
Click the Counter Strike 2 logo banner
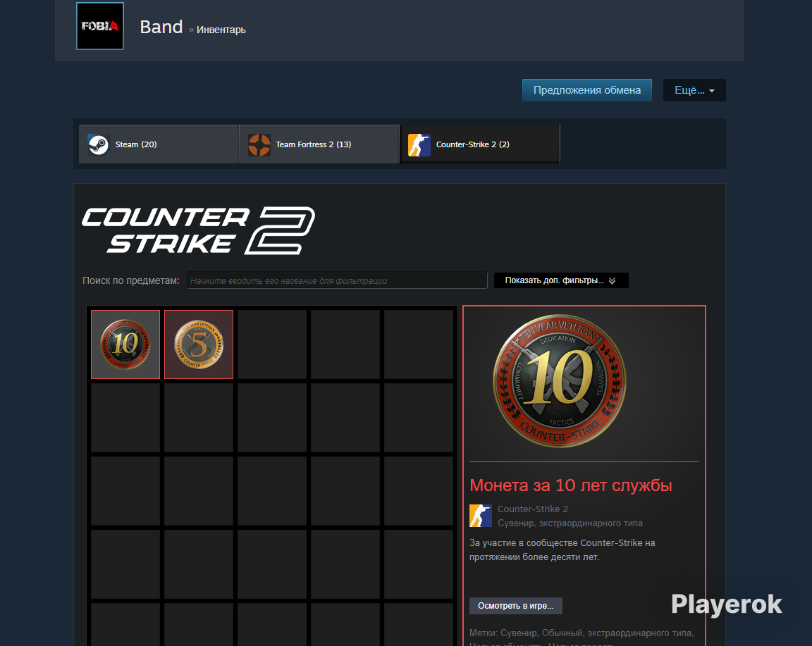point(198,230)
